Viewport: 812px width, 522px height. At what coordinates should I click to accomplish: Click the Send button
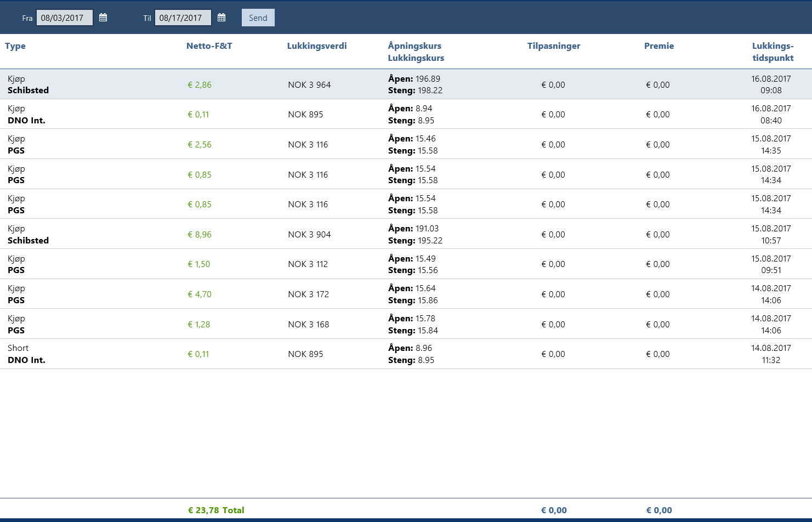(258, 18)
